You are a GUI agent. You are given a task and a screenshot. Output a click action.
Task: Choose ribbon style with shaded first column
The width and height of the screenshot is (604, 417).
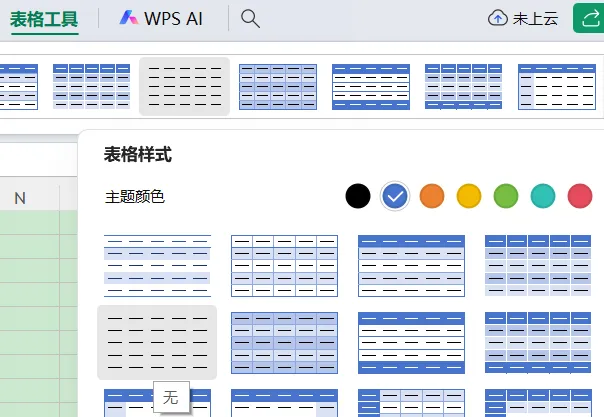point(557,87)
